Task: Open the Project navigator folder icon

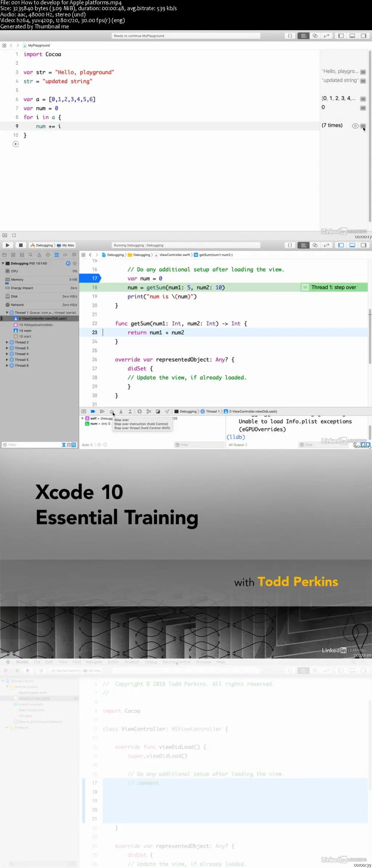Action: (x=4, y=255)
